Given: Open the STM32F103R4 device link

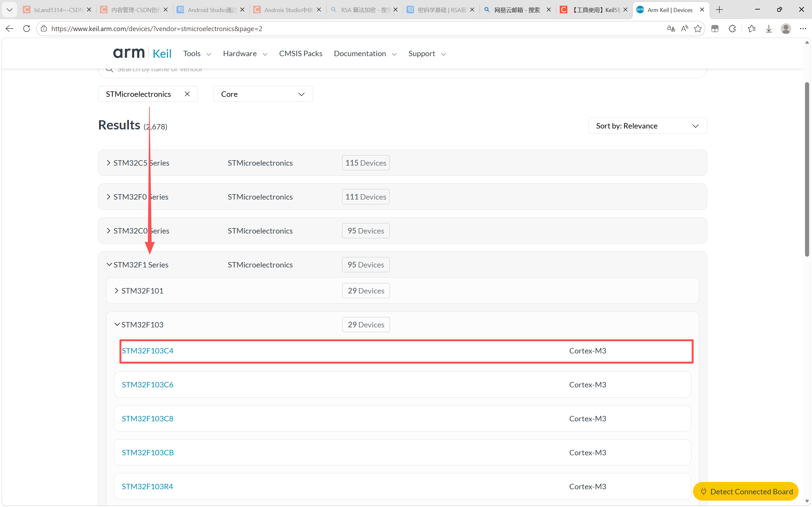Looking at the screenshot, I should [x=148, y=486].
